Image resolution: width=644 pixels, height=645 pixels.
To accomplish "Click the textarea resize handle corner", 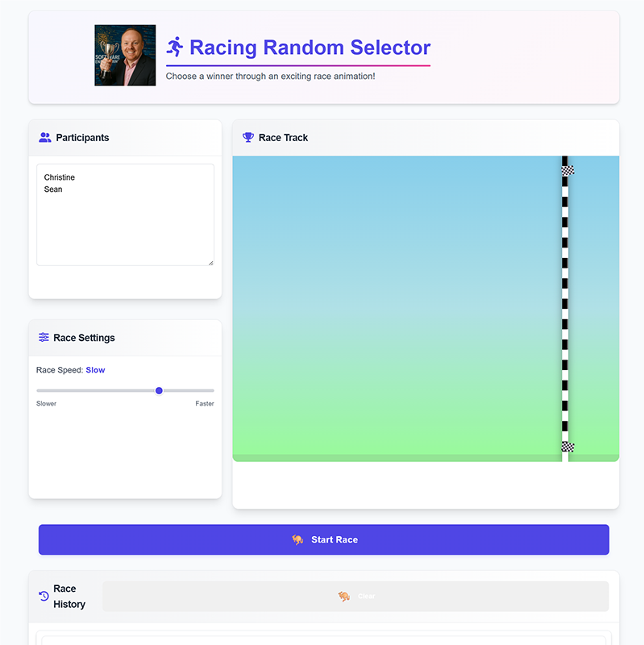I will click(x=211, y=263).
